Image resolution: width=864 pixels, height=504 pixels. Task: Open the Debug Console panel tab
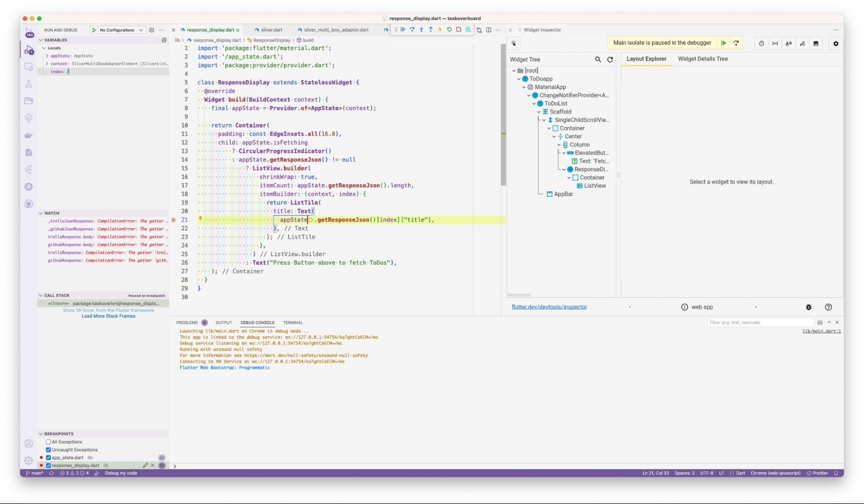pyautogui.click(x=257, y=322)
